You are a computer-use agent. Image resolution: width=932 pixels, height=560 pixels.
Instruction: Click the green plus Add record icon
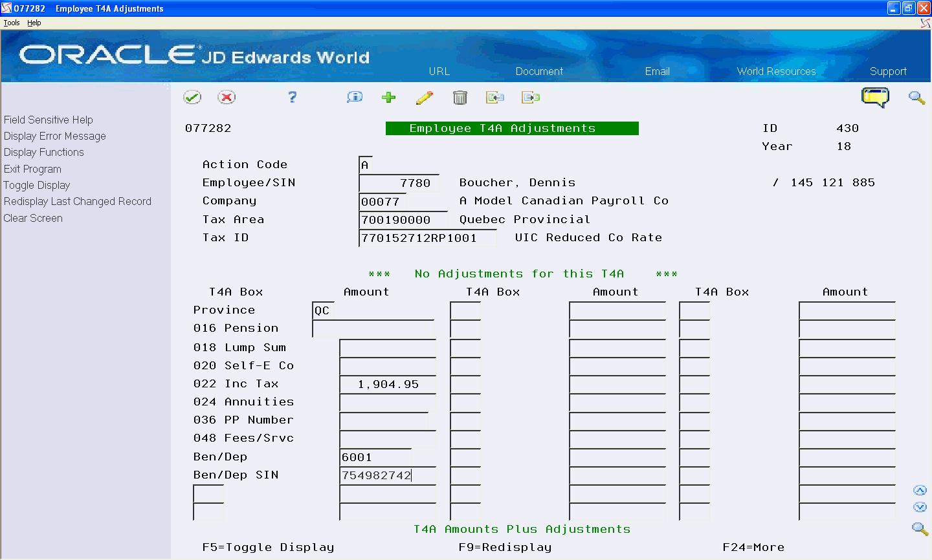pos(388,97)
